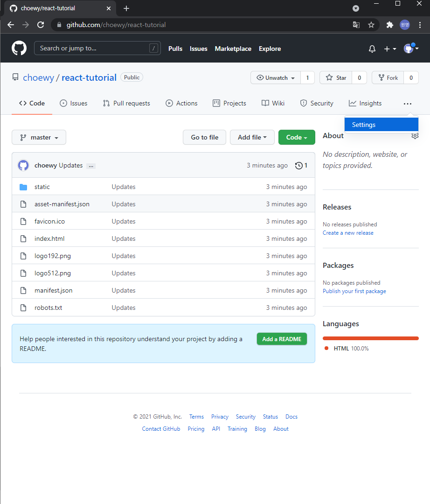This screenshot has height=504, width=430.
Task: Click the Go to file button
Action: click(205, 137)
